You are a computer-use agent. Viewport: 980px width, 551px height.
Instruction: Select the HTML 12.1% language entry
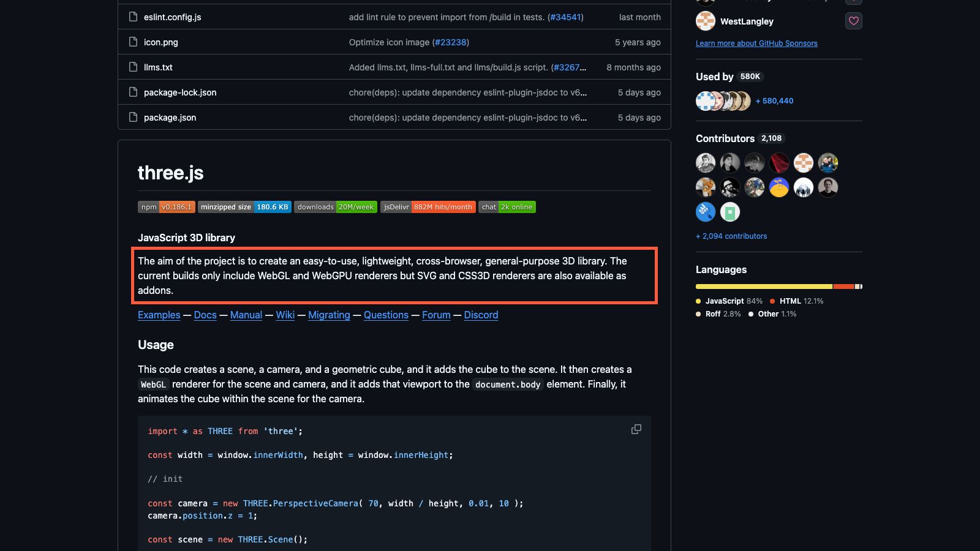click(797, 301)
